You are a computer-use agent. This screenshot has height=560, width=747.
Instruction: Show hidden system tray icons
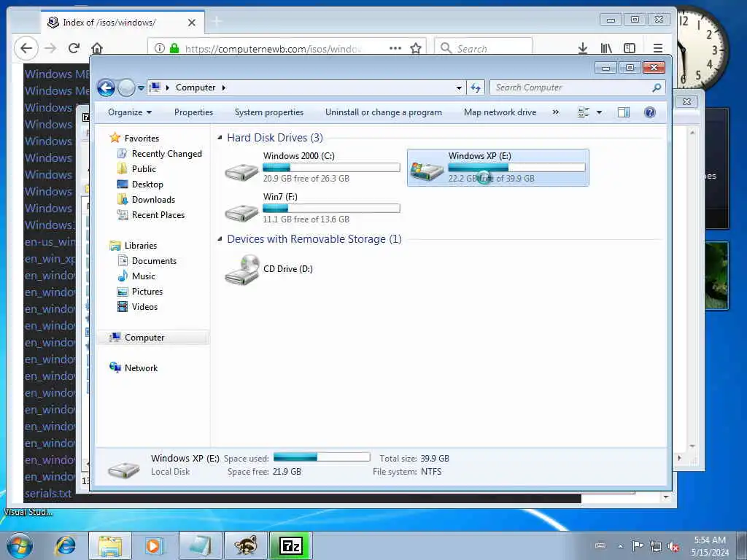pos(620,546)
